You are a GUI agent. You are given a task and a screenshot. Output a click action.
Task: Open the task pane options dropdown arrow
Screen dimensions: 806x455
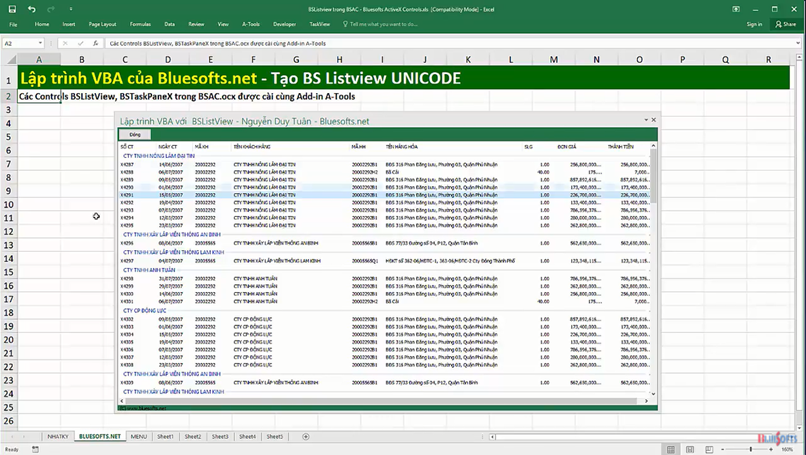[x=646, y=120]
